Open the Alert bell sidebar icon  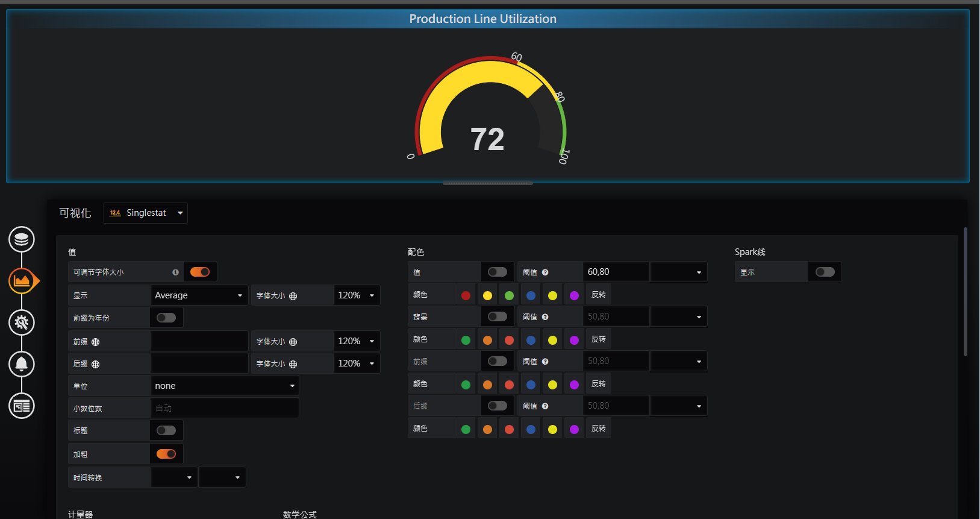pyautogui.click(x=22, y=364)
